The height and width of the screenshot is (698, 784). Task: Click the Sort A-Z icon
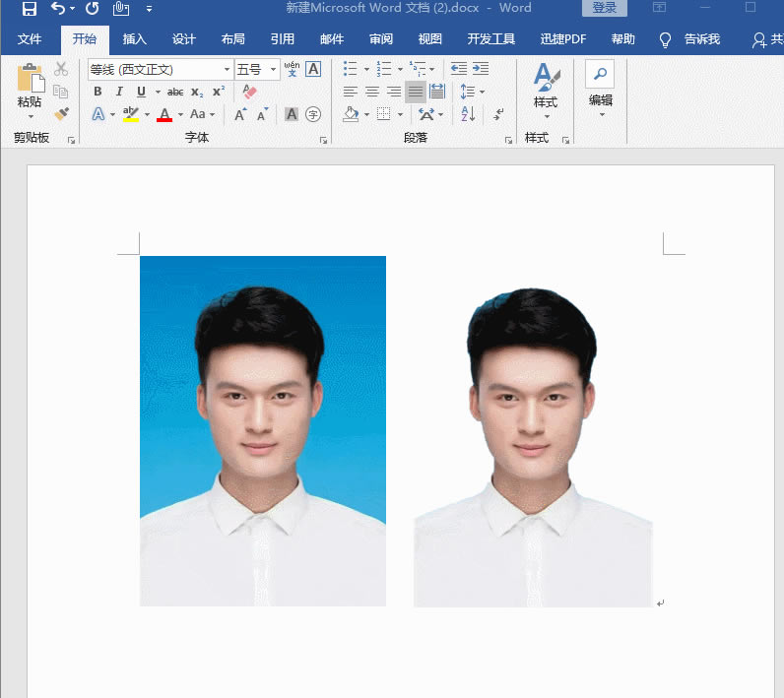[x=468, y=114]
